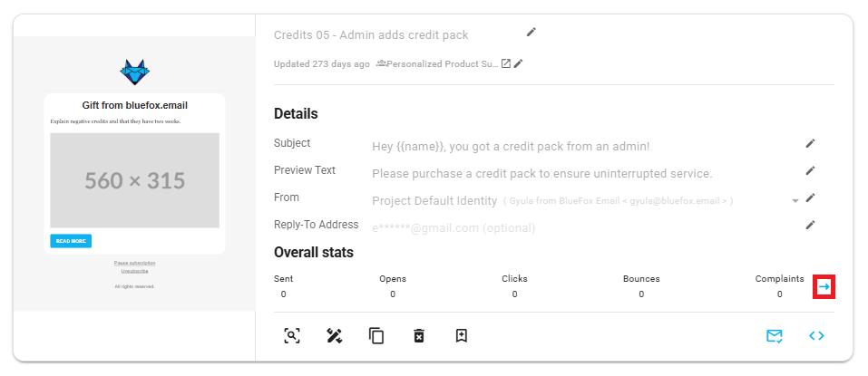868x376 pixels.
Task: Edit the email title with pencil icon
Action: click(x=532, y=33)
